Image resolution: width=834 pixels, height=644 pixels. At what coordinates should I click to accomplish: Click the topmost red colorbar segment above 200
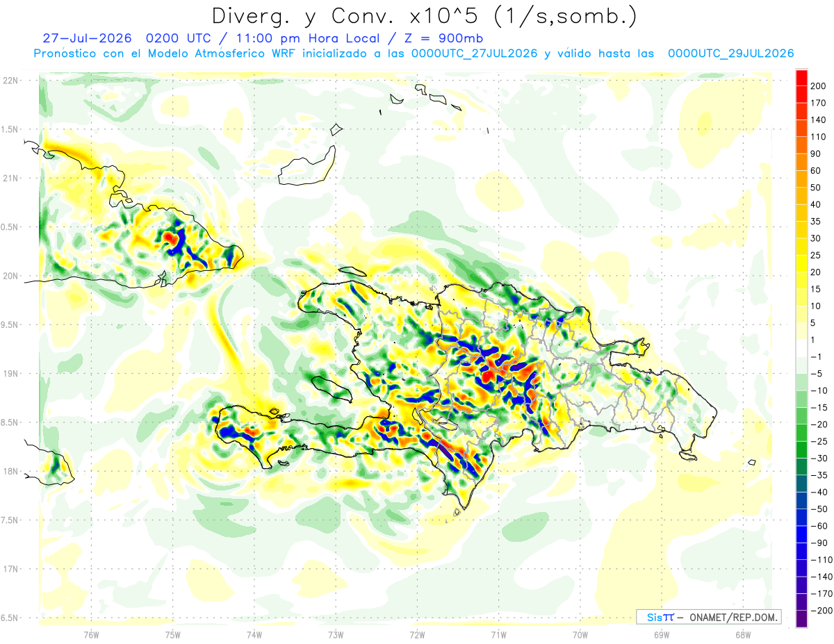tap(801, 78)
